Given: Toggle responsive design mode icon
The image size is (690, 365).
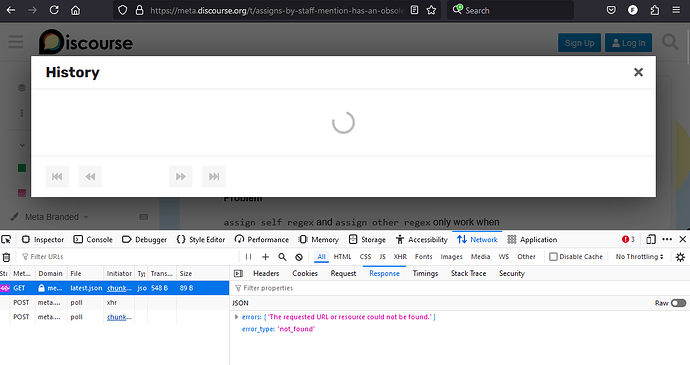Looking at the screenshot, I should pyautogui.click(x=651, y=240).
